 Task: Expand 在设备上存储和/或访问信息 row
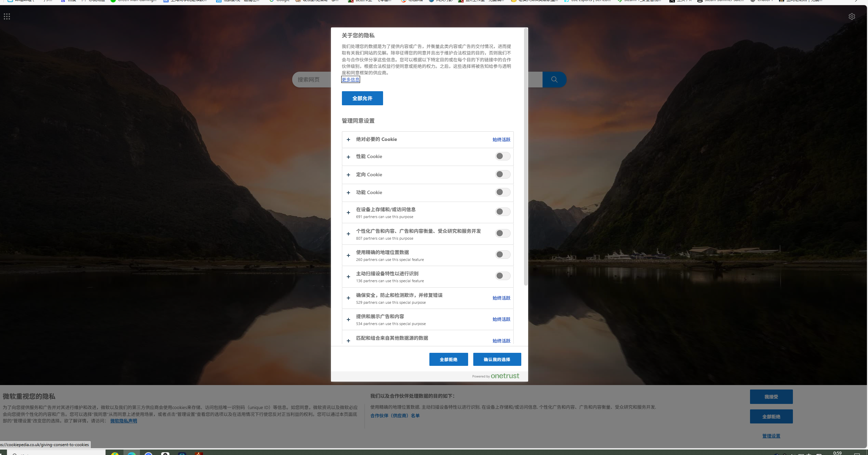point(348,213)
